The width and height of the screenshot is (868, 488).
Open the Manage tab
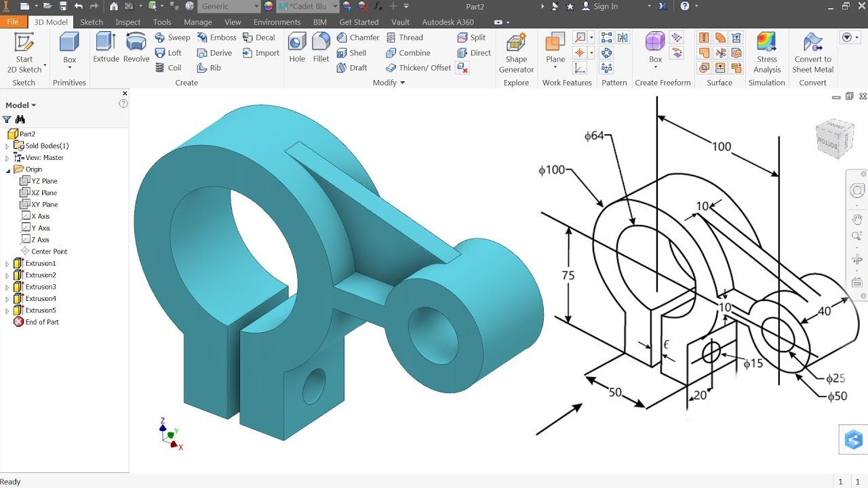click(198, 22)
